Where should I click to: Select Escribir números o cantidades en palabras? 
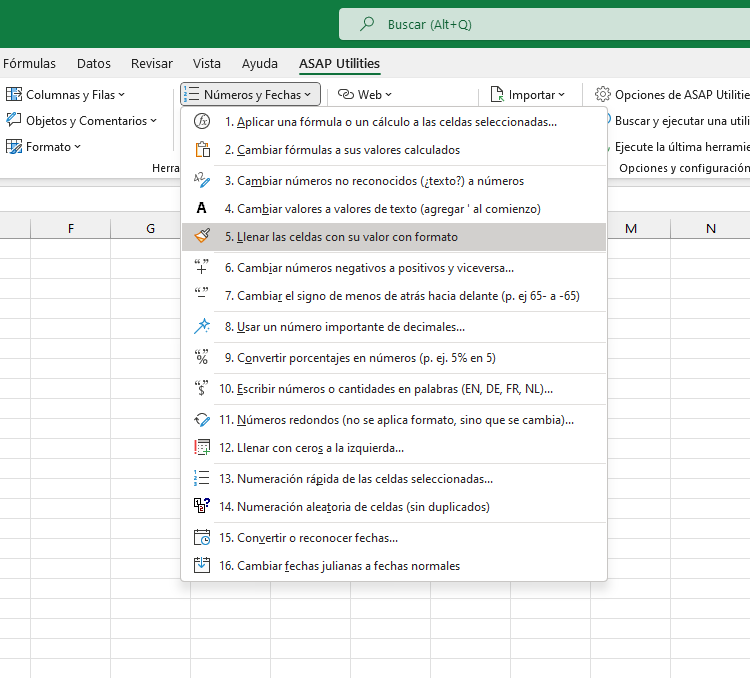click(x=394, y=389)
